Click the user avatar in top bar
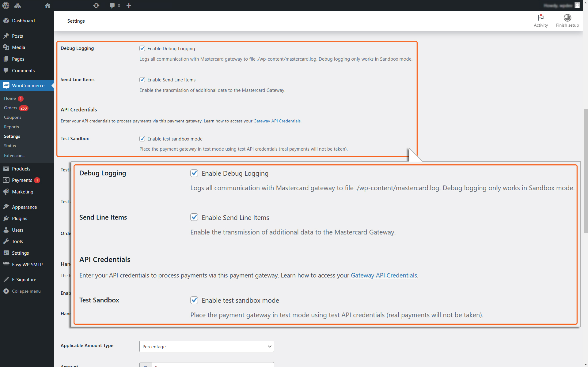The image size is (588, 367). coord(577,5)
